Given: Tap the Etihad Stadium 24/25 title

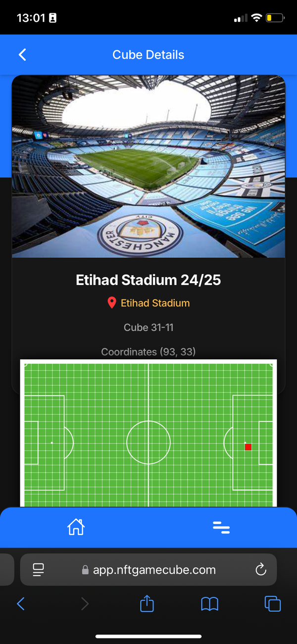Looking at the screenshot, I should click(148, 280).
